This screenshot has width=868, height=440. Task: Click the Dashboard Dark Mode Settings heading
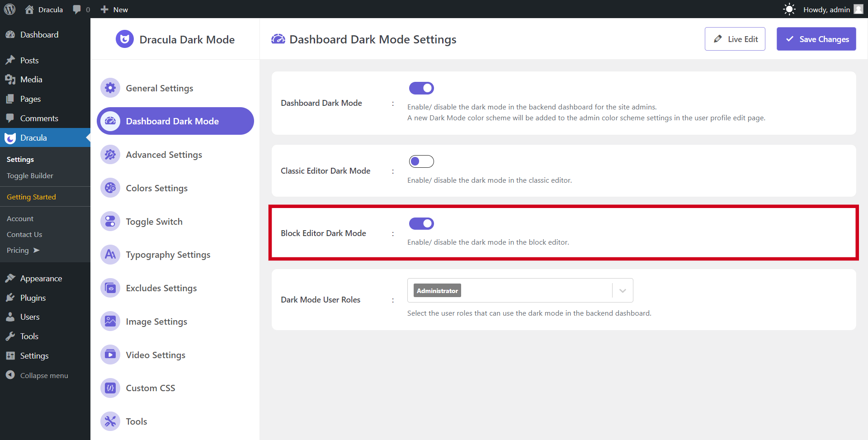[x=373, y=39]
